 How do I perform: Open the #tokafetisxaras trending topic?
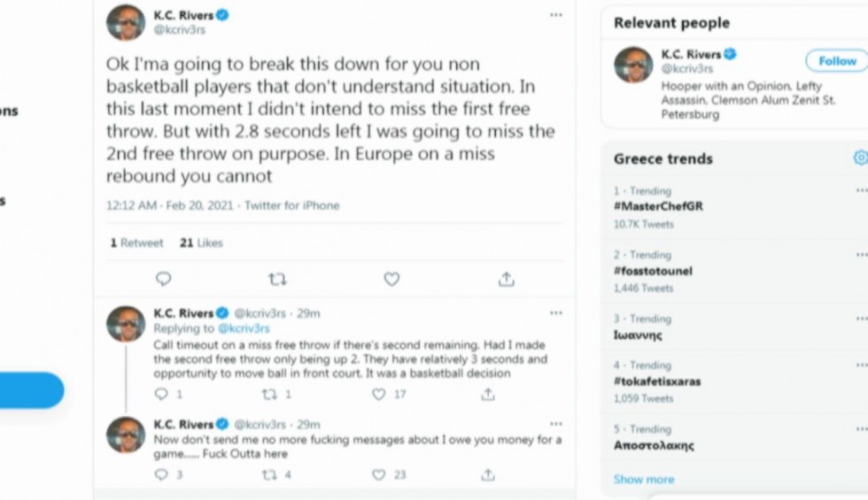point(656,381)
